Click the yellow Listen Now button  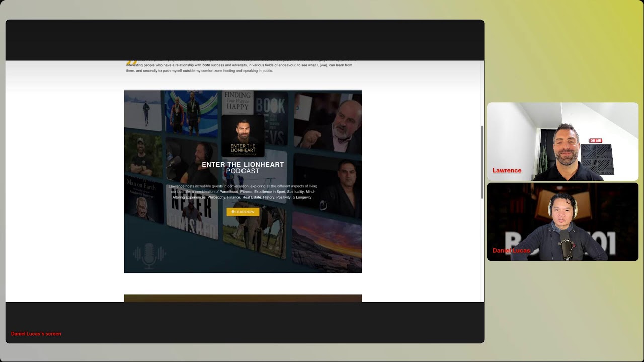tap(243, 212)
